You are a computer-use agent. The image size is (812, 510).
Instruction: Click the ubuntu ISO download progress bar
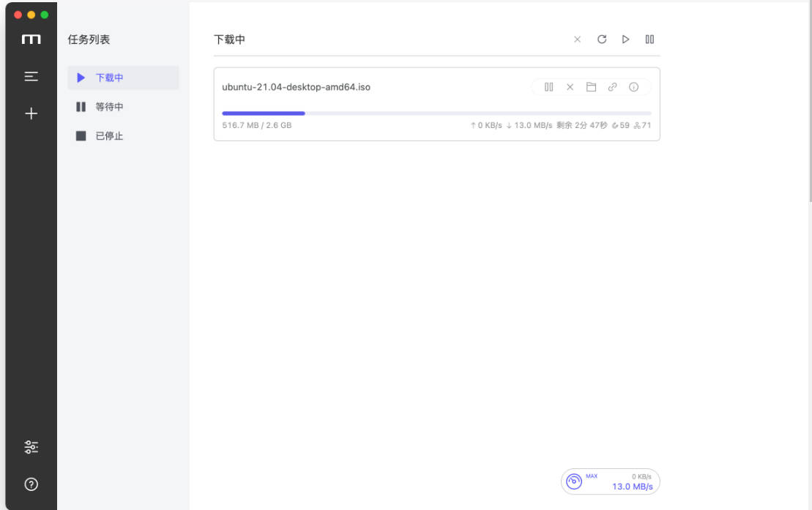tap(436, 113)
